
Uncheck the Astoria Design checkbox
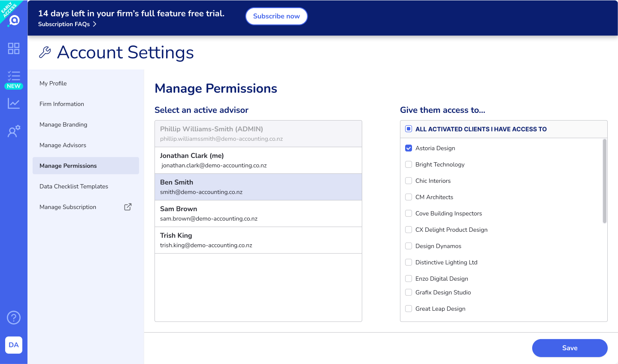click(x=409, y=148)
